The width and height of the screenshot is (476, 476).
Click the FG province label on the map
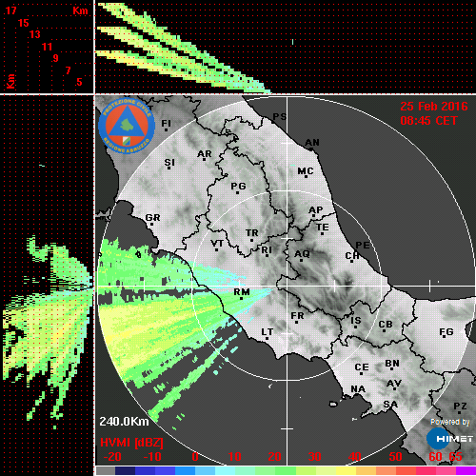point(446,332)
